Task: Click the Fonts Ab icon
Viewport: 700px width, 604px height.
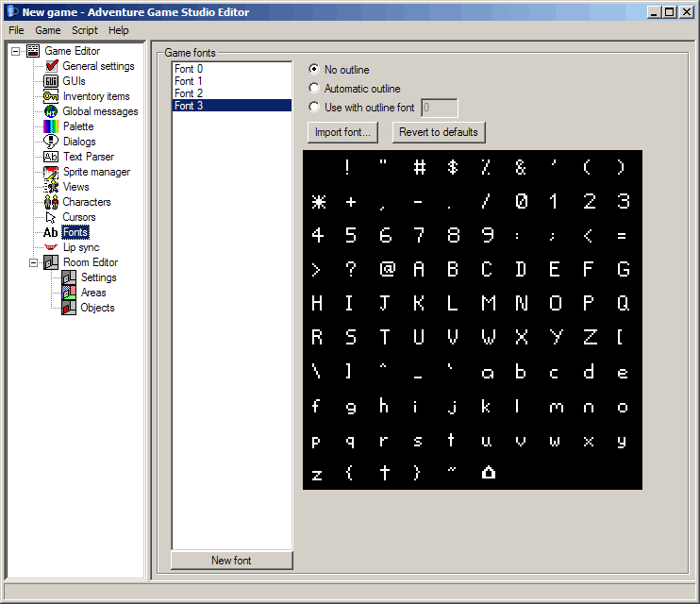Action: [51, 232]
